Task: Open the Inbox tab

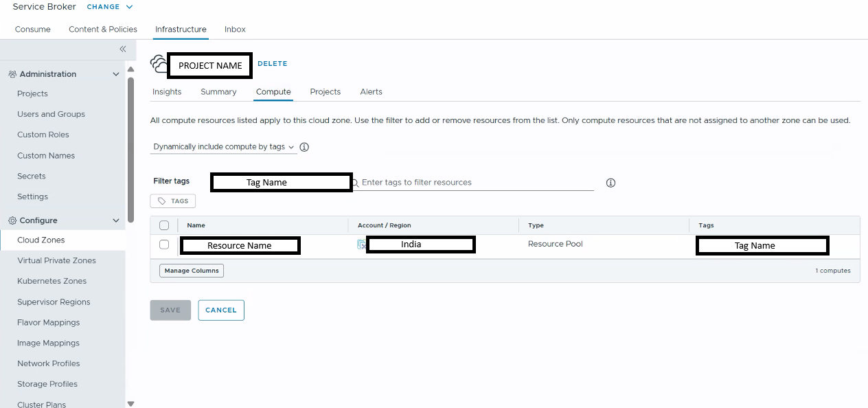Action: coord(235,30)
